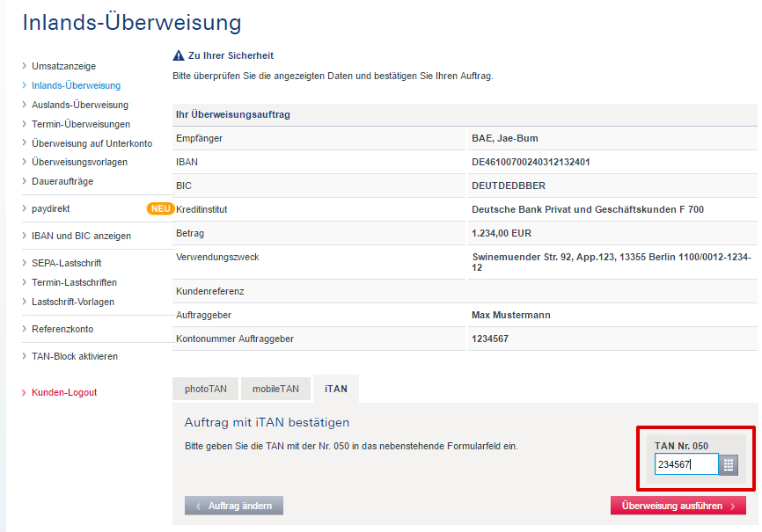Switch to the mobileTAN tab
This screenshot has height=532, width=762.
275,389
